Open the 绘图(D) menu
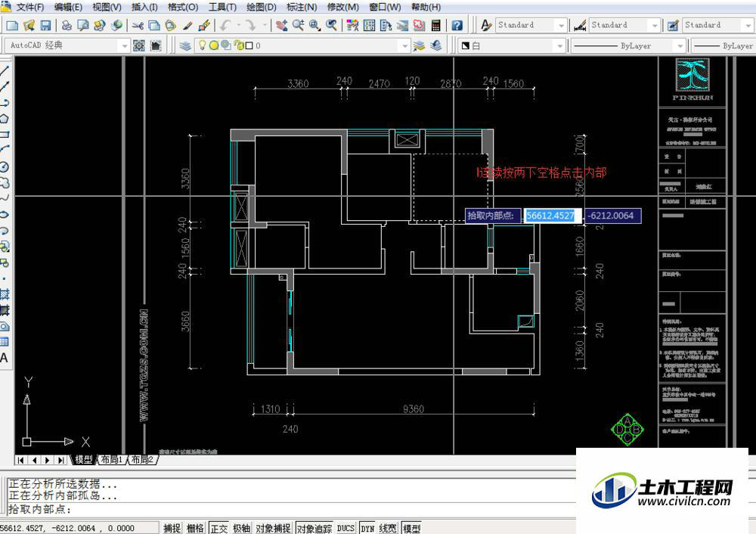This screenshot has width=756, height=534. point(262,8)
